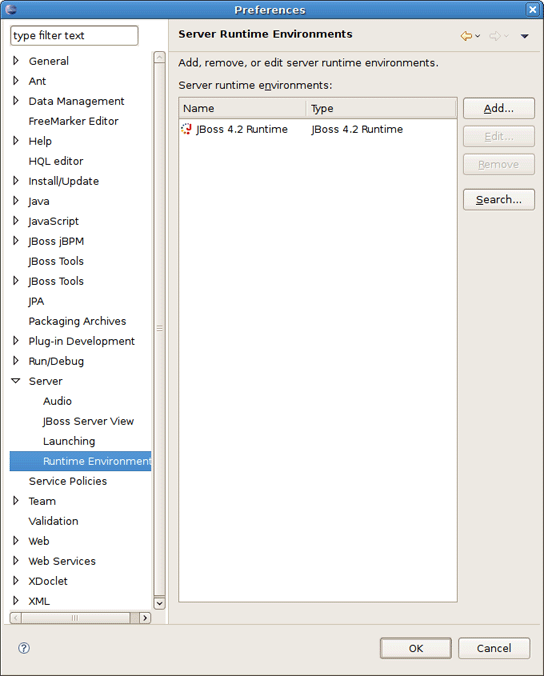Image resolution: width=544 pixels, height=676 pixels.
Task: Expand the XML tree node
Action: tap(16, 601)
